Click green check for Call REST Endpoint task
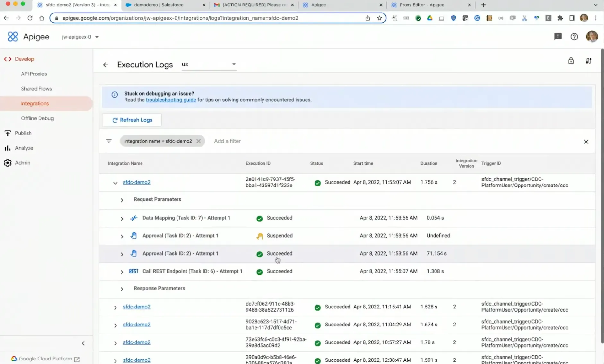The height and width of the screenshot is (364, 604). (x=259, y=272)
